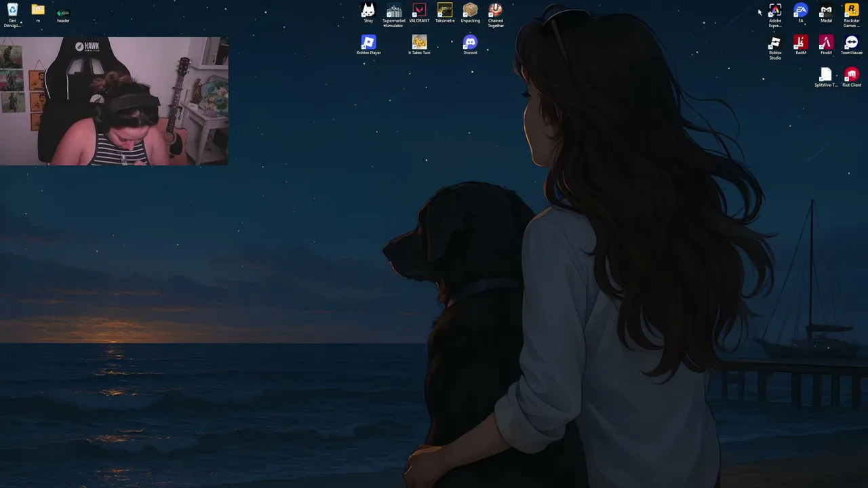Select the VALORANT shortcut icon
The width and height of the screenshot is (868, 488).
tap(419, 13)
